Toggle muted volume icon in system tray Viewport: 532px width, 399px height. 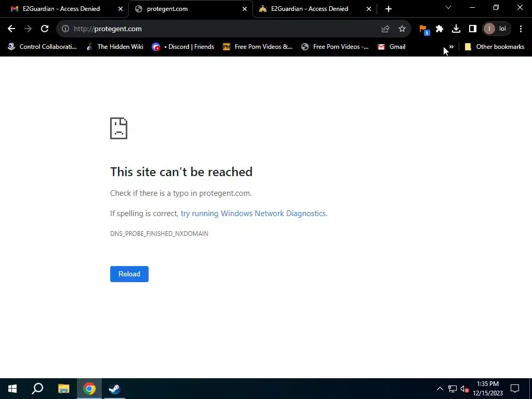click(x=465, y=389)
